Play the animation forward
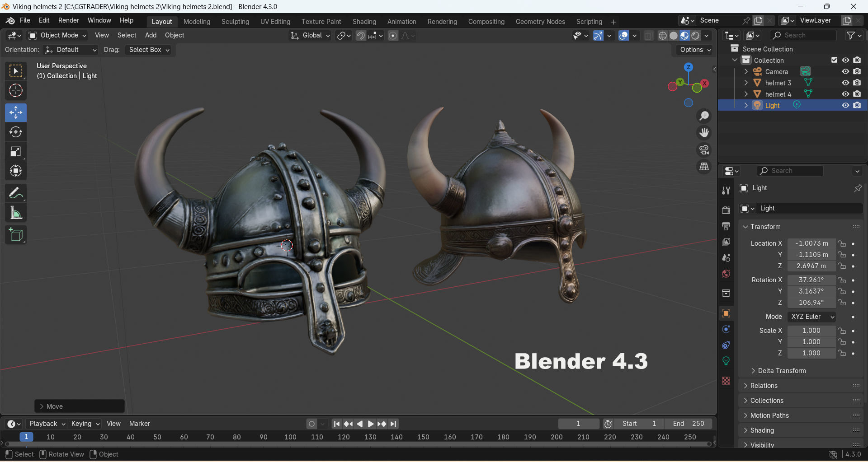Image resolution: width=868 pixels, height=462 pixels. (x=371, y=424)
